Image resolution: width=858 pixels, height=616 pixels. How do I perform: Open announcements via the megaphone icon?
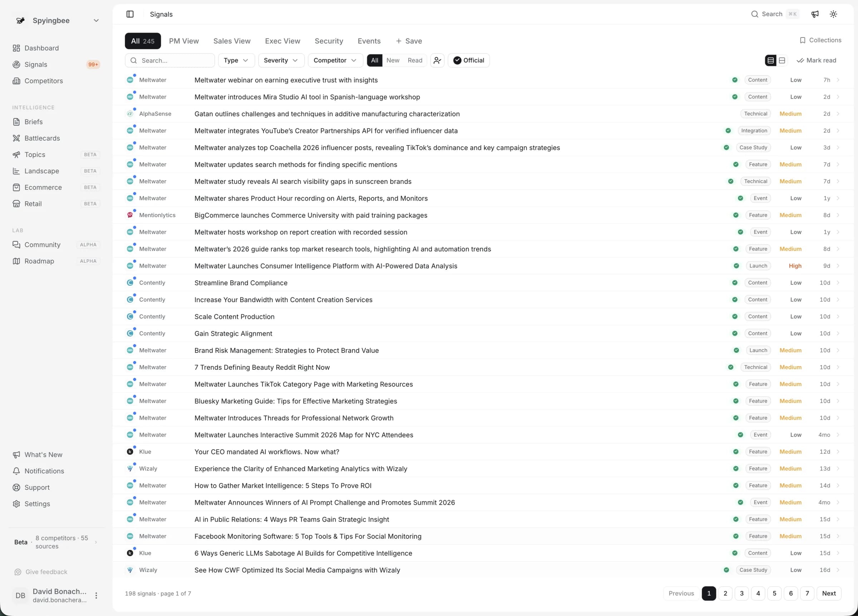click(815, 14)
